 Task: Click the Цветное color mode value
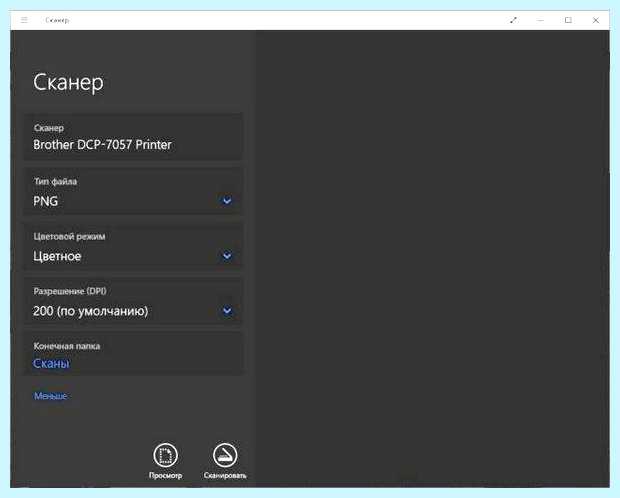pyautogui.click(x=57, y=256)
